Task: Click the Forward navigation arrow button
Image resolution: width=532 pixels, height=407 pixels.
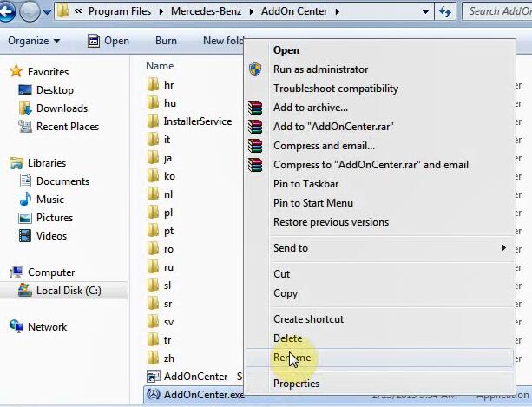Action: point(30,11)
